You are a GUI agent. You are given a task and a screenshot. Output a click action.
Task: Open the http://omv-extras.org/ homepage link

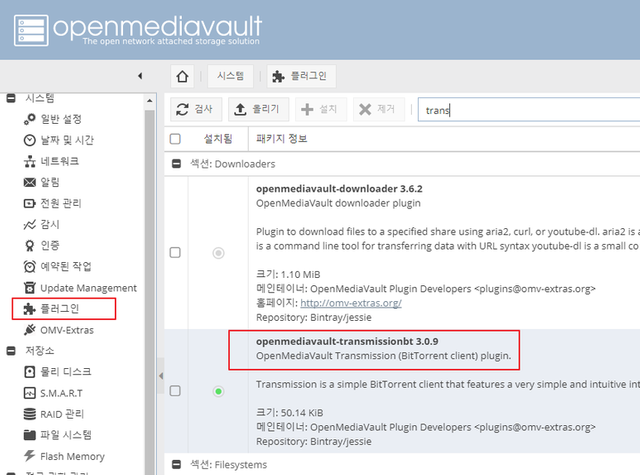click(x=351, y=303)
